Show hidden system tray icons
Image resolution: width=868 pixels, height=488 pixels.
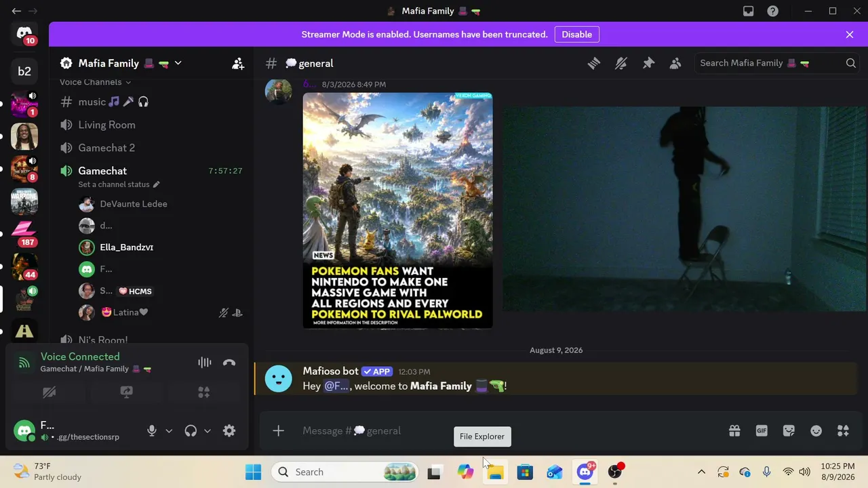click(701, 472)
